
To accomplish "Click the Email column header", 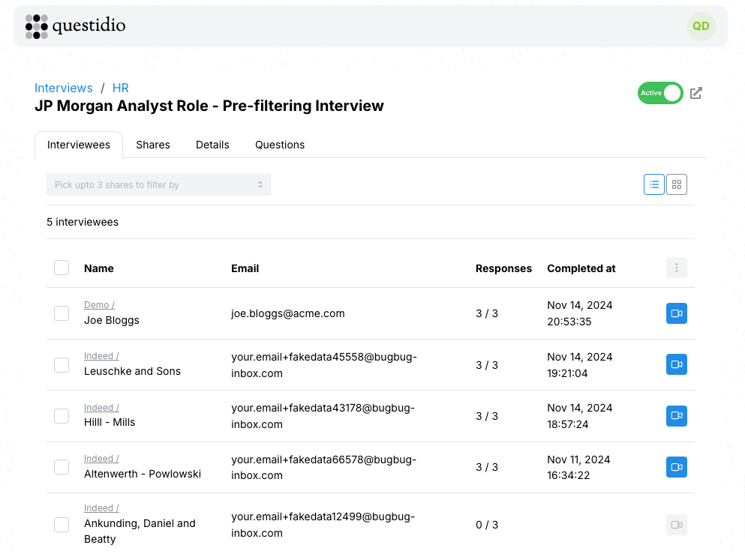I will (x=245, y=268).
